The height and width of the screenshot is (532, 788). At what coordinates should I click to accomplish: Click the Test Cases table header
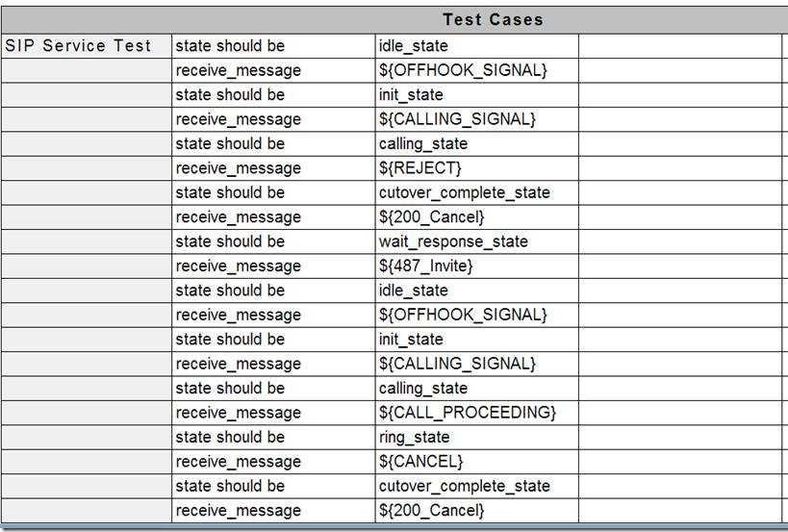pyautogui.click(x=493, y=19)
